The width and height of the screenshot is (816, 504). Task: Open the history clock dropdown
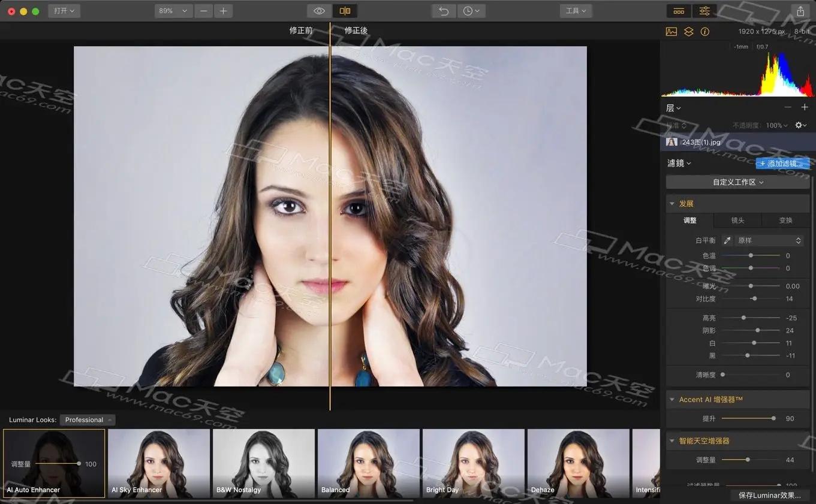point(471,11)
